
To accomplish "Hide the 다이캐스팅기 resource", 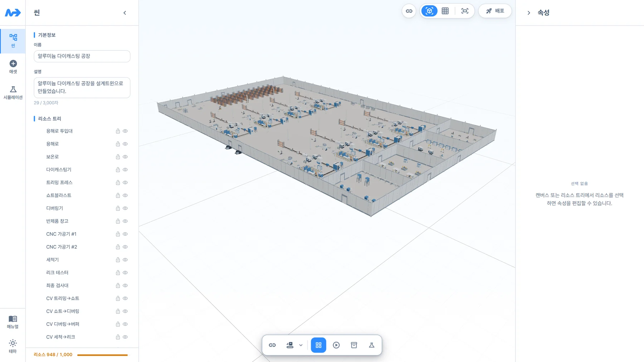I will (125, 170).
